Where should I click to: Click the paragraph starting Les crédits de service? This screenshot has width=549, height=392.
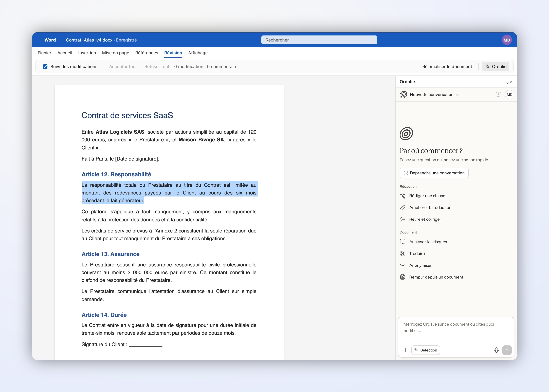[x=169, y=235]
